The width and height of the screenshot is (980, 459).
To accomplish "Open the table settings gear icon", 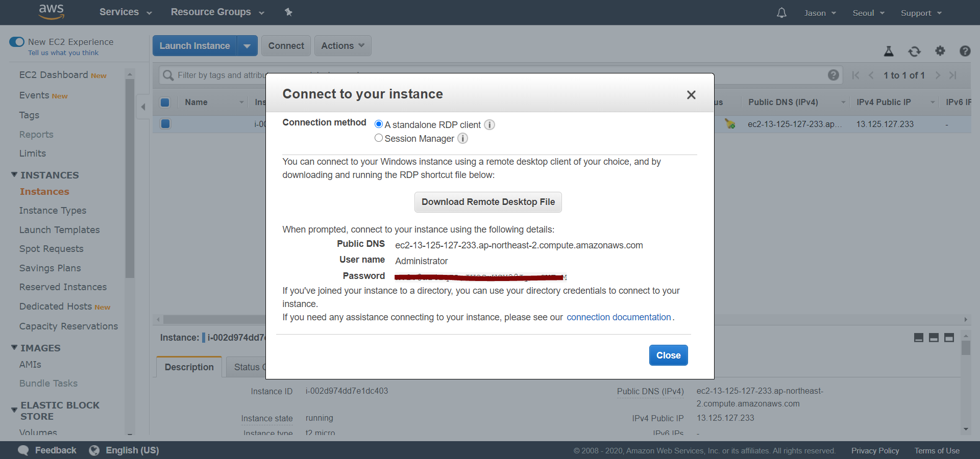I will [940, 50].
